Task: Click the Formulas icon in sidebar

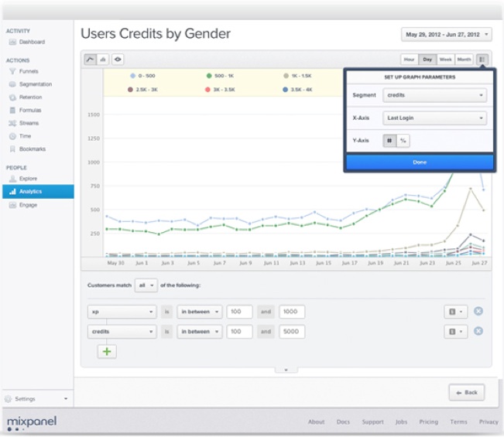Action: (12, 111)
